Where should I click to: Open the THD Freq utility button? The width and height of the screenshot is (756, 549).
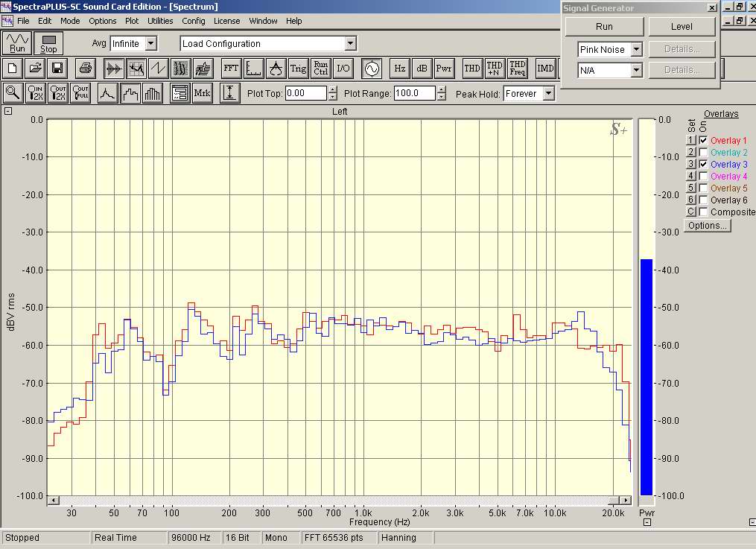click(x=517, y=69)
